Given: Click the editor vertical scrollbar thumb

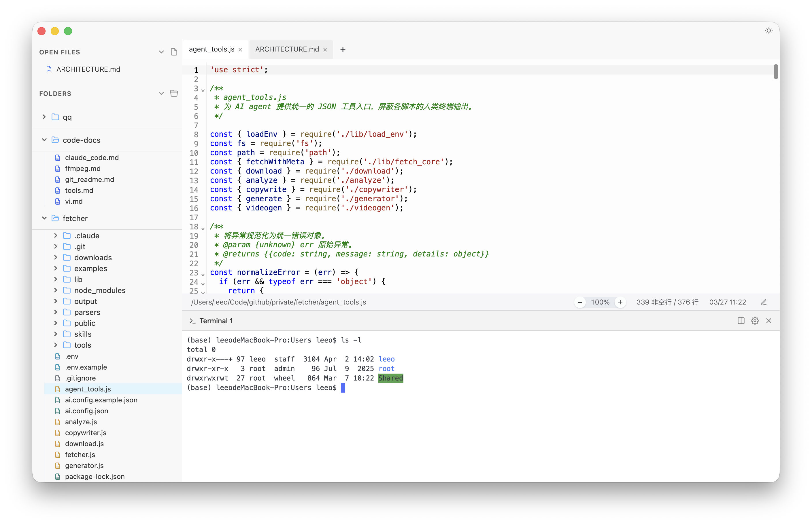Looking at the screenshot, I should 775,72.
